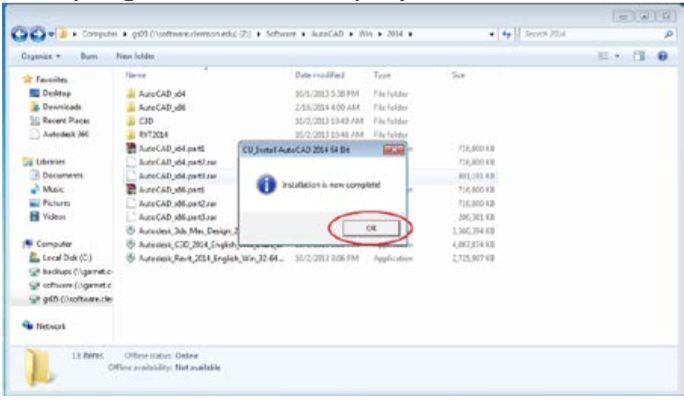The image size is (684, 400).
Task: Select Network in the navigation pane
Action: [51, 326]
